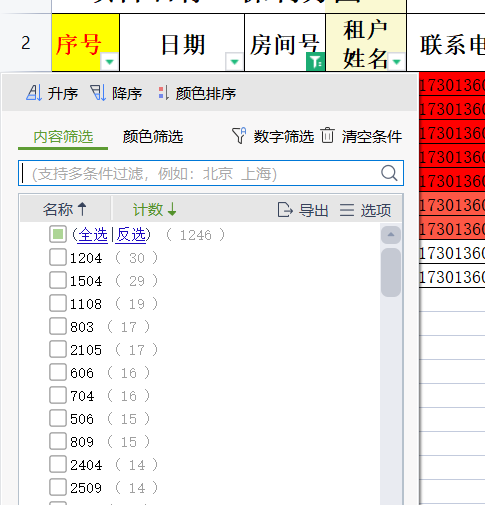Click the descending sort (降序) icon

pos(98,93)
